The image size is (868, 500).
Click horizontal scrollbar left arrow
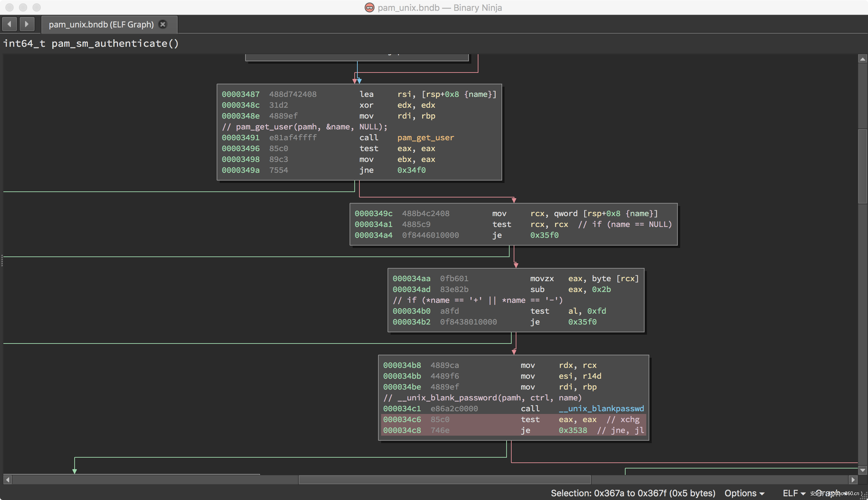[7, 479]
